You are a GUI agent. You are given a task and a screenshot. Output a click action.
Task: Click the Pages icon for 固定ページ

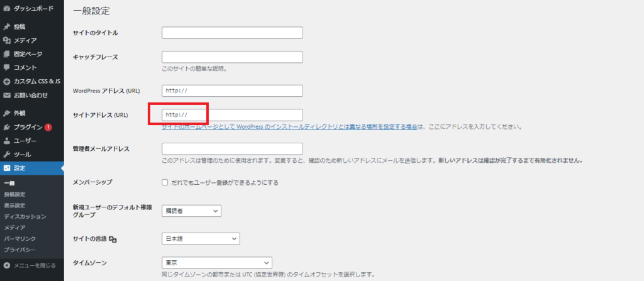tap(6, 54)
